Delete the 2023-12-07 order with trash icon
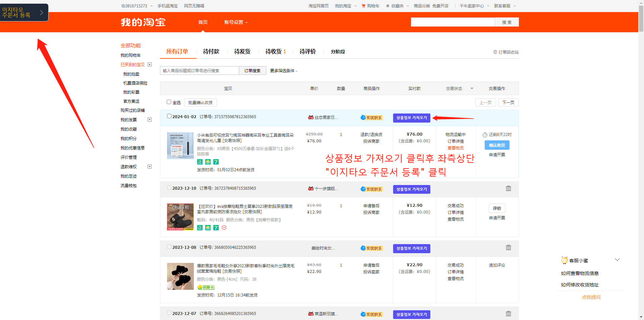 point(508,314)
